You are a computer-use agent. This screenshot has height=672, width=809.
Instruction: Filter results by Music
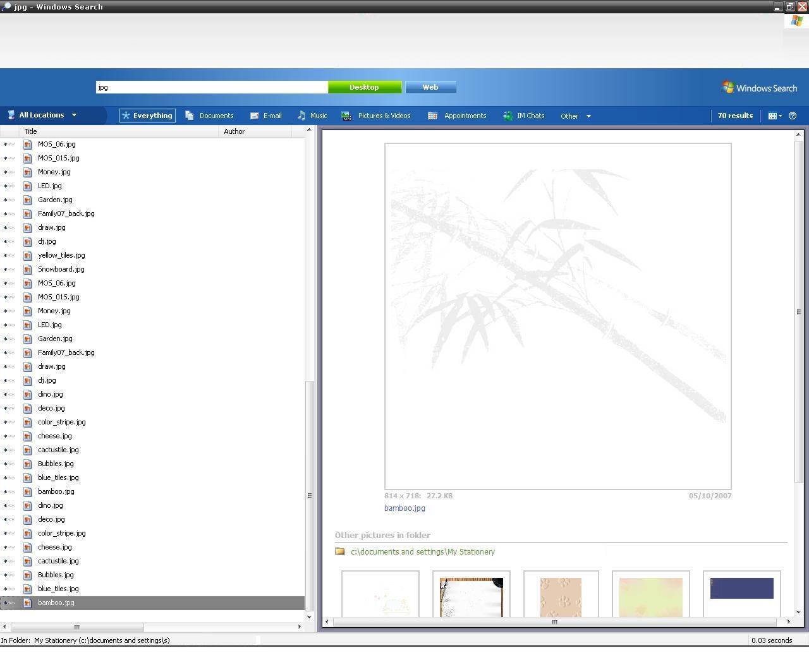click(x=312, y=116)
